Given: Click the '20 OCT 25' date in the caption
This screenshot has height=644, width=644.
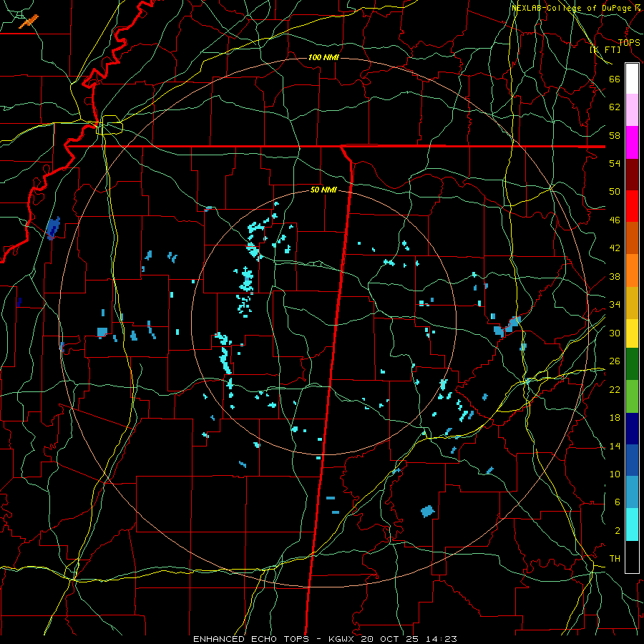Looking at the screenshot, I should pyautogui.click(x=389, y=639).
